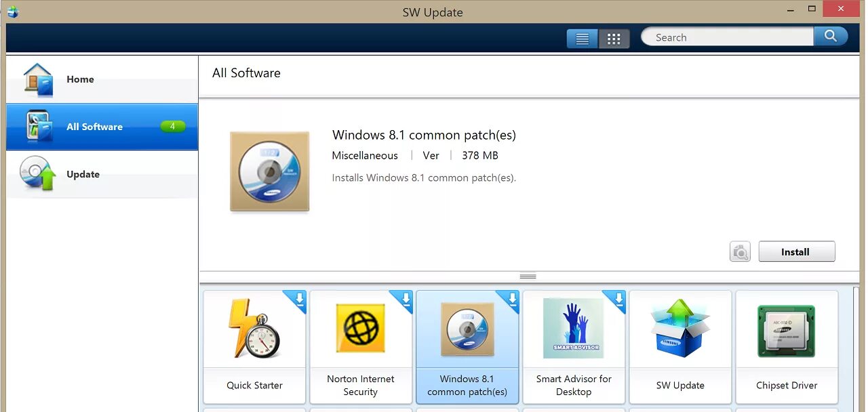
Task: Switch to grid view layout
Action: pos(614,39)
